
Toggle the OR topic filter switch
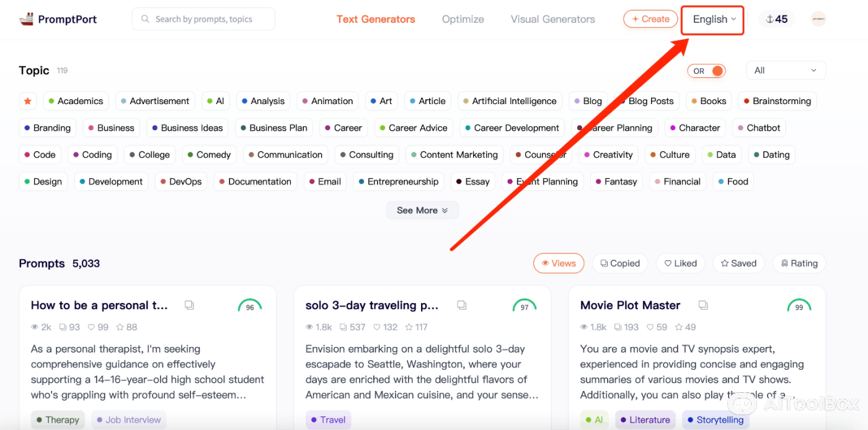coord(706,71)
